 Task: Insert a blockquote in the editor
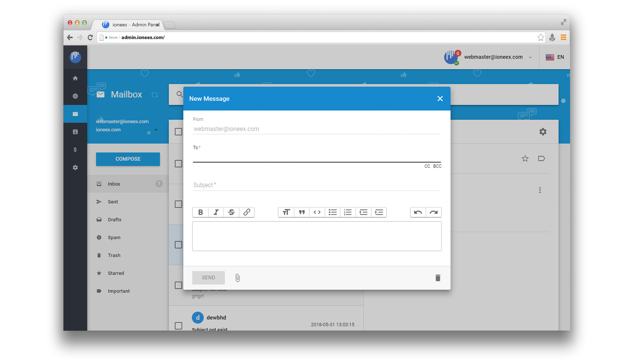coord(302,212)
